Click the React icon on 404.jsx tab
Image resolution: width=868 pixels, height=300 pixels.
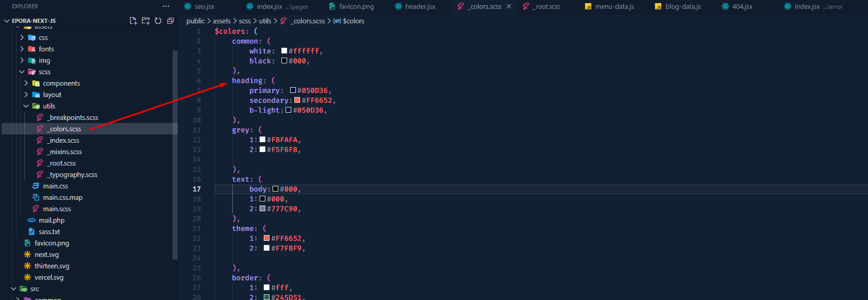(x=725, y=6)
